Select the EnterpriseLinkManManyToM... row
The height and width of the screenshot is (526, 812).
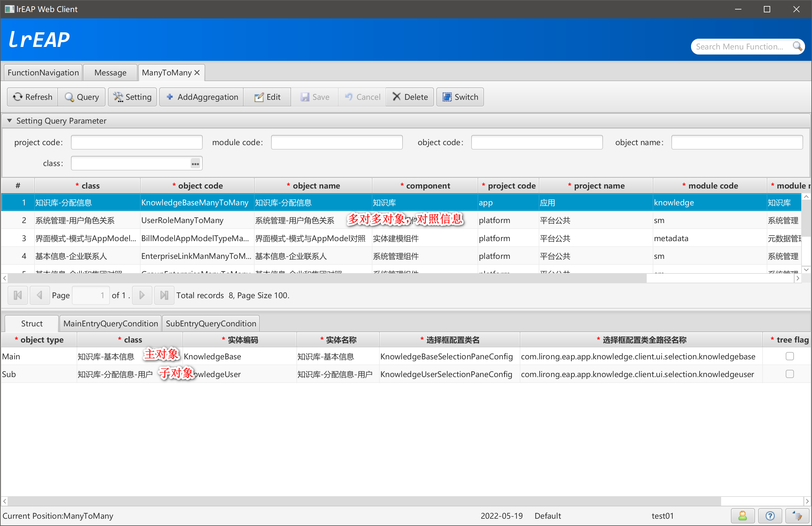pos(401,256)
